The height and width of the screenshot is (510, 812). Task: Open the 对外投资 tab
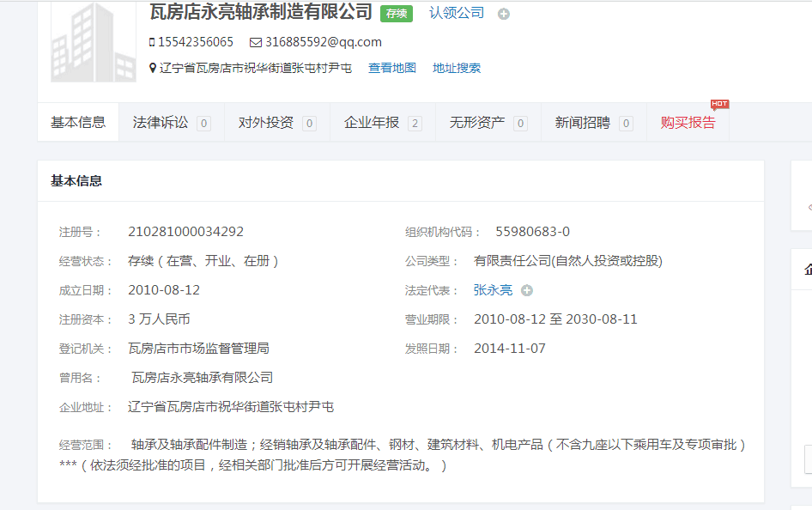[266, 123]
